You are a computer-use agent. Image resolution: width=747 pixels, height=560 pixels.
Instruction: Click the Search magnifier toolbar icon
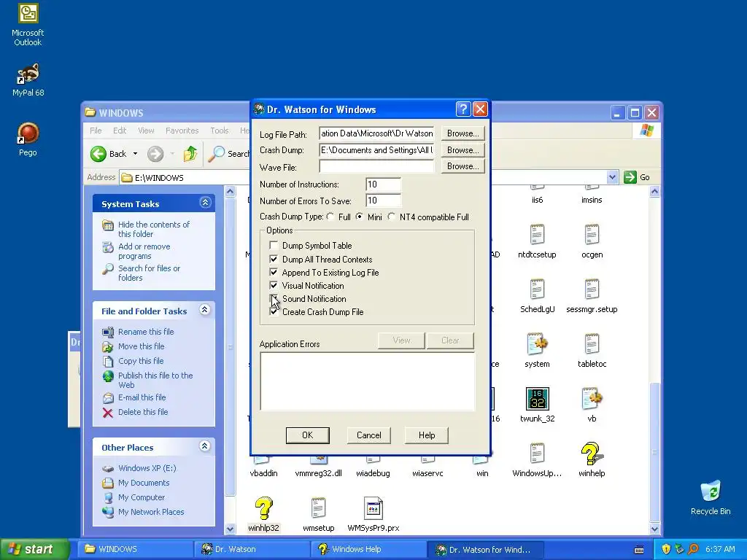click(216, 154)
